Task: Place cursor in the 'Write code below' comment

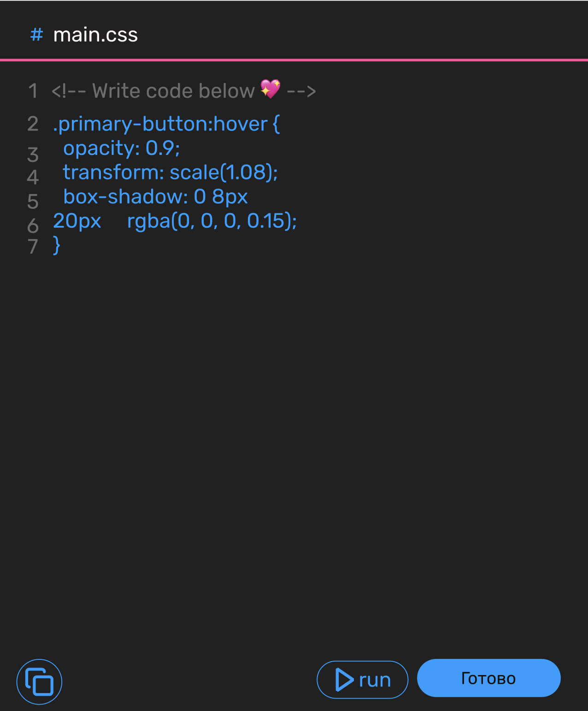Action: (173, 91)
